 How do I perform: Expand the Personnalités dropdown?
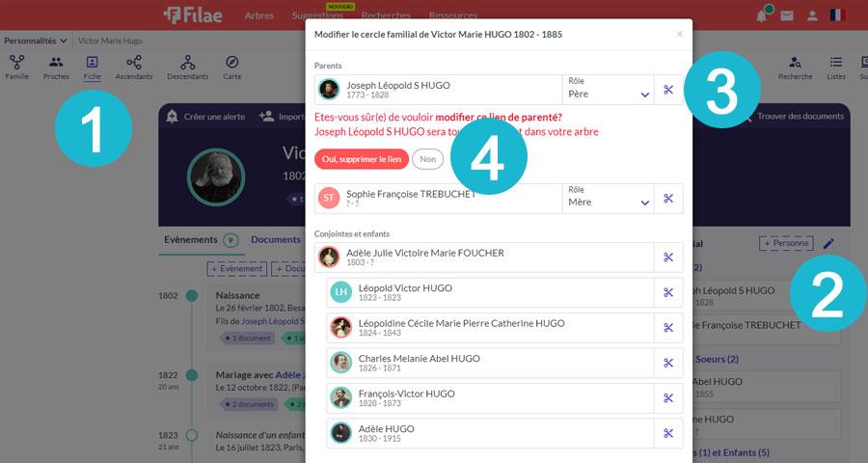tap(36, 41)
